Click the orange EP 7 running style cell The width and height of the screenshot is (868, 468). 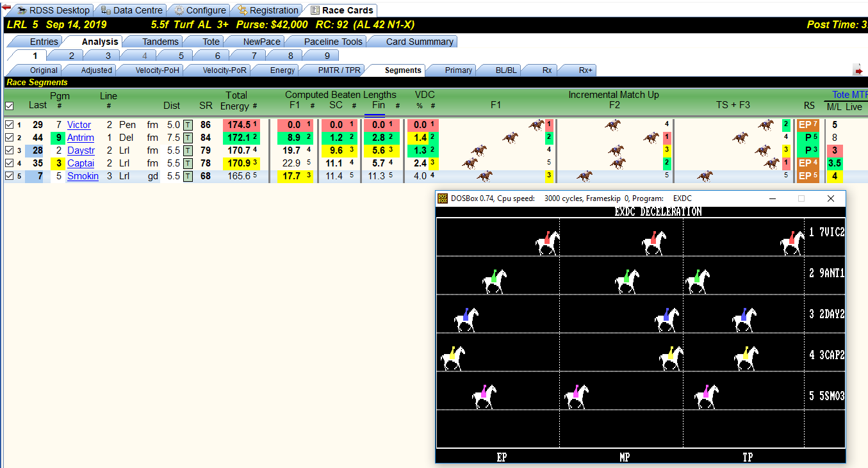tap(808, 125)
